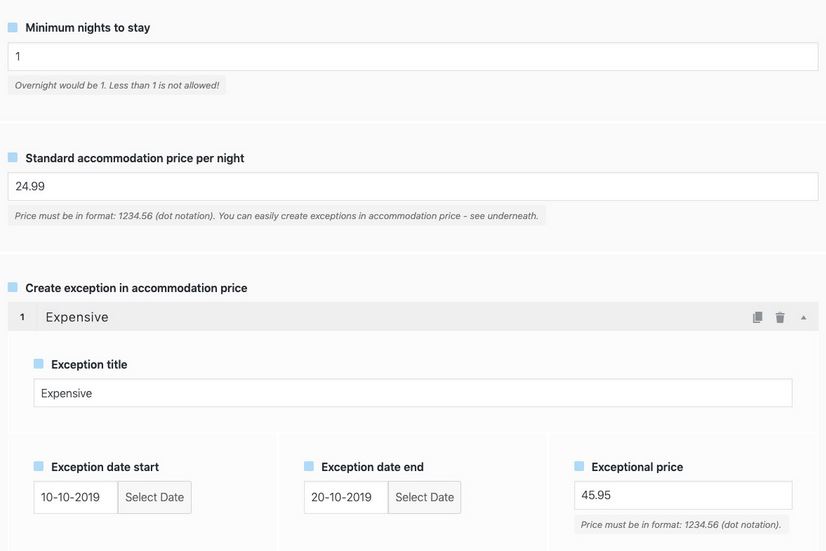Focus the Exceptional price 45.95 field
The width and height of the screenshot is (826, 551).
coord(683,495)
